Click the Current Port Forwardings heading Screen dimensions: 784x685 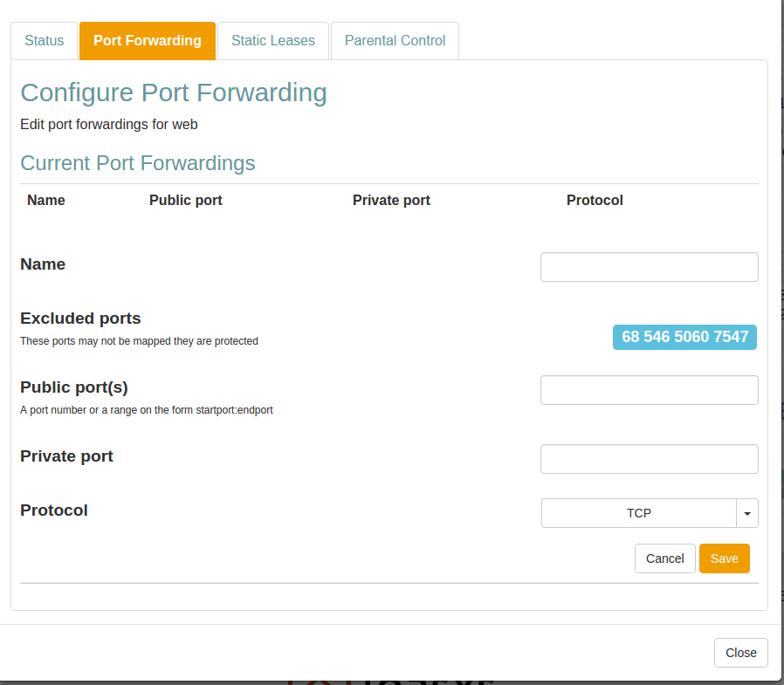(x=138, y=163)
